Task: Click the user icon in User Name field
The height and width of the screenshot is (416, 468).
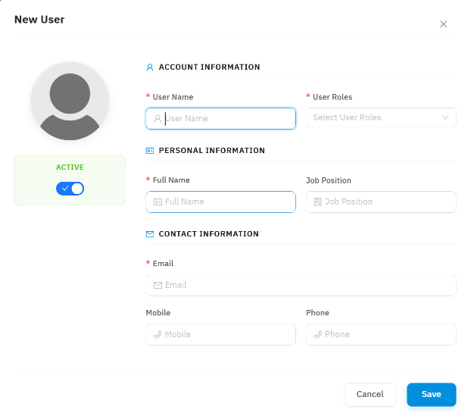Action: 157,118
